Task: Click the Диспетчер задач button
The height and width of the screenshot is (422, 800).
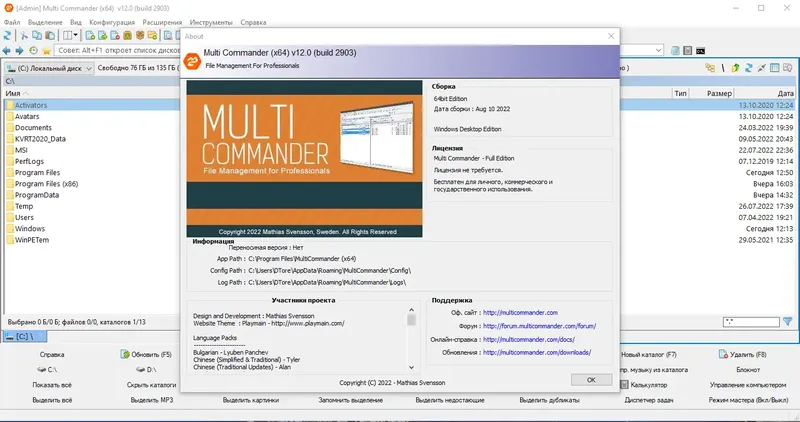Action: pos(649,400)
